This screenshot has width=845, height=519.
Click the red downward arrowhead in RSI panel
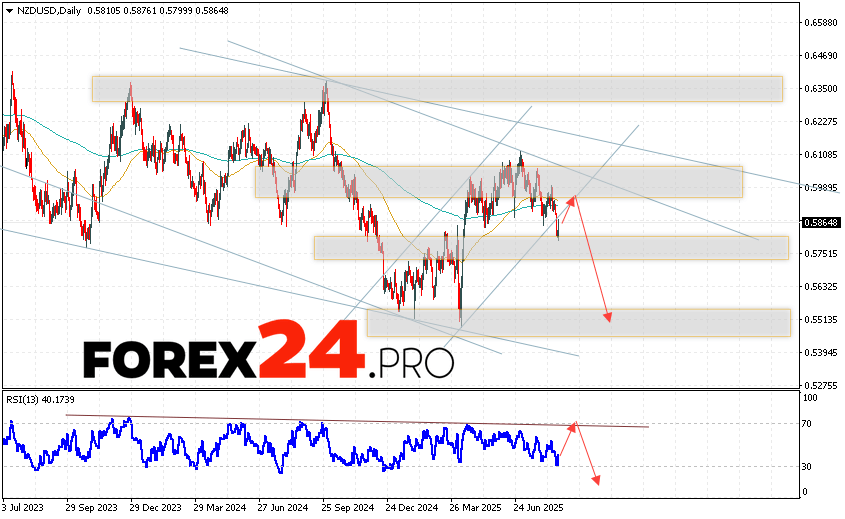pyautogui.click(x=597, y=481)
